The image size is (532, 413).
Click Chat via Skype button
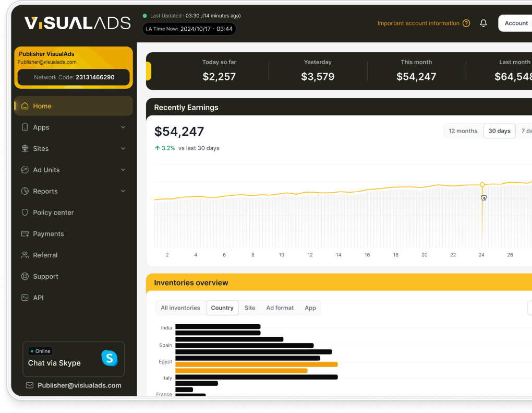pyautogui.click(x=74, y=359)
